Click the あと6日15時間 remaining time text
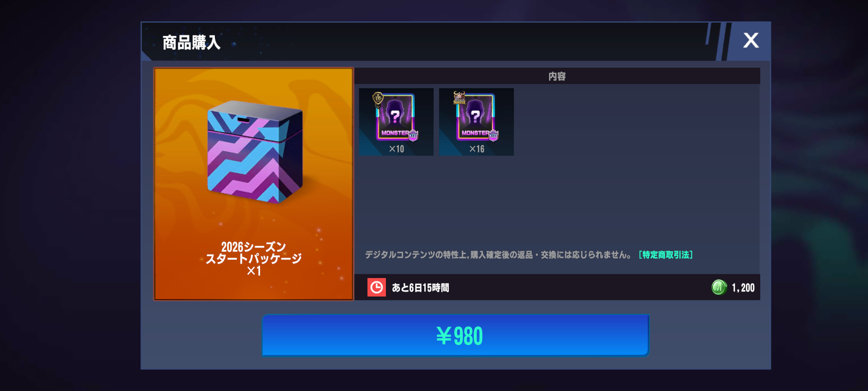868x391 pixels. (420, 288)
